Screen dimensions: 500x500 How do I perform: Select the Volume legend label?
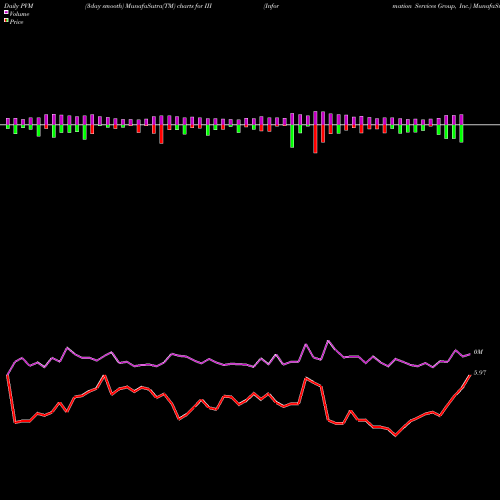pos(19,14)
